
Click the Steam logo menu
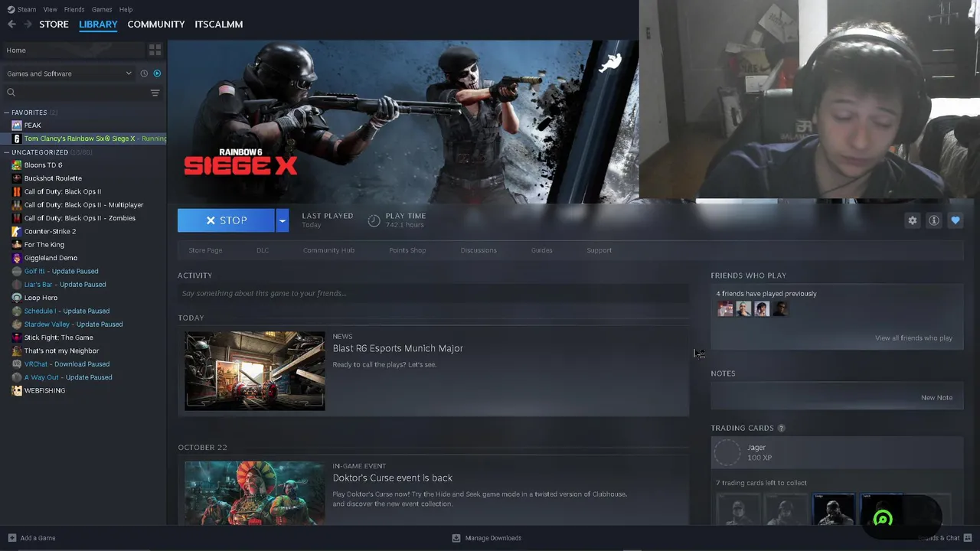pyautogui.click(x=21, y=9)
